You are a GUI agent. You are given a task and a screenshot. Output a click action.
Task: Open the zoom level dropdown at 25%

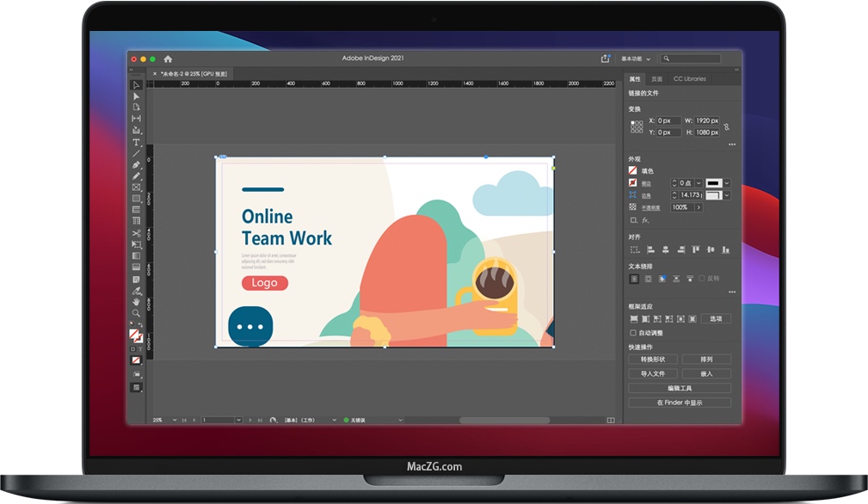175,420
